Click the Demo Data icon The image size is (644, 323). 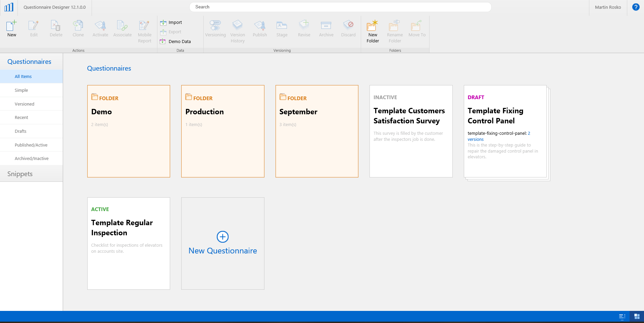click(x=163, y=41)
